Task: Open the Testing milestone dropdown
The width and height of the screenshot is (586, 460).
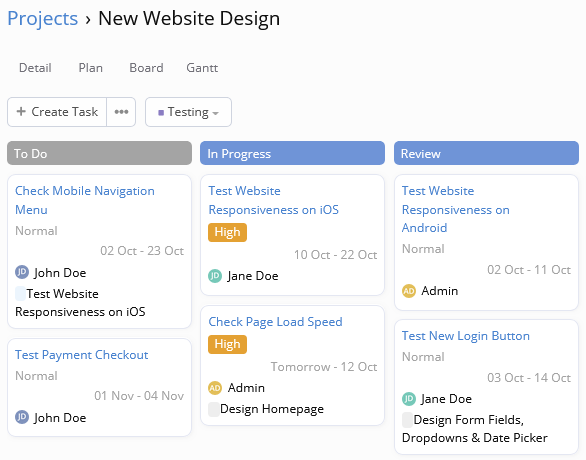Action: point(188,112)
